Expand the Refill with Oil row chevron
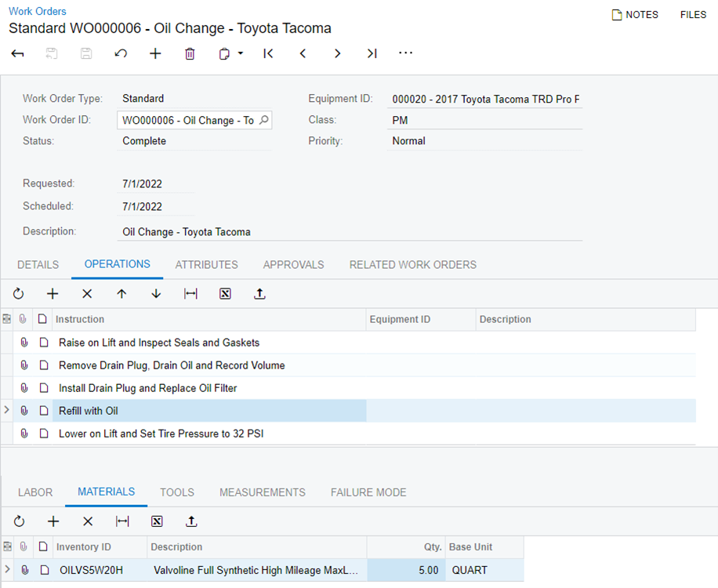The image size is (718, 588). click(6, 410)
